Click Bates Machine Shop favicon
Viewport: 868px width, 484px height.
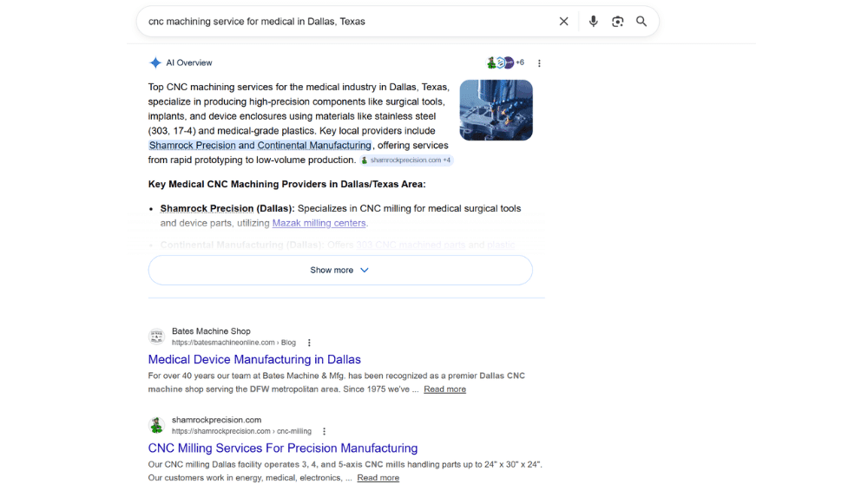156,337
